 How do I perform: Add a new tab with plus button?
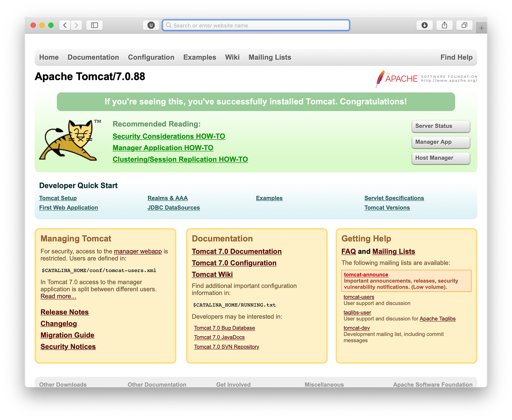click(482, 28)
